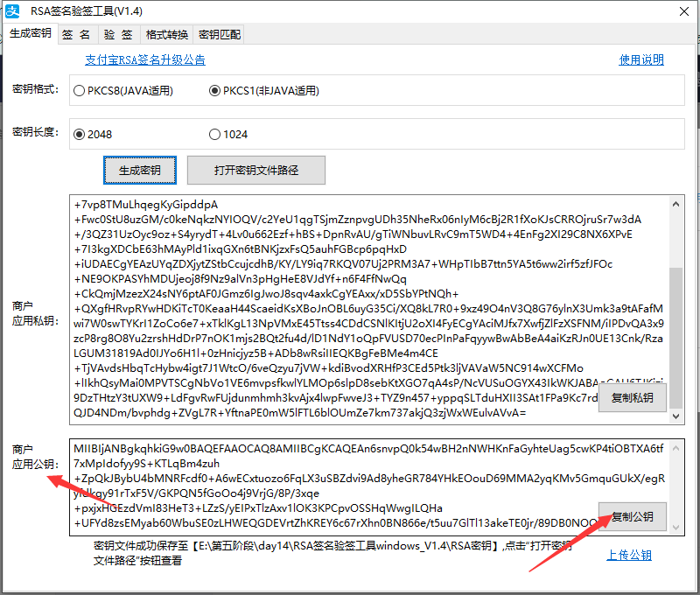This screenshot has height=595, width=700.
Task: Pick the 1024 key length option
Action: coord(215,134)
